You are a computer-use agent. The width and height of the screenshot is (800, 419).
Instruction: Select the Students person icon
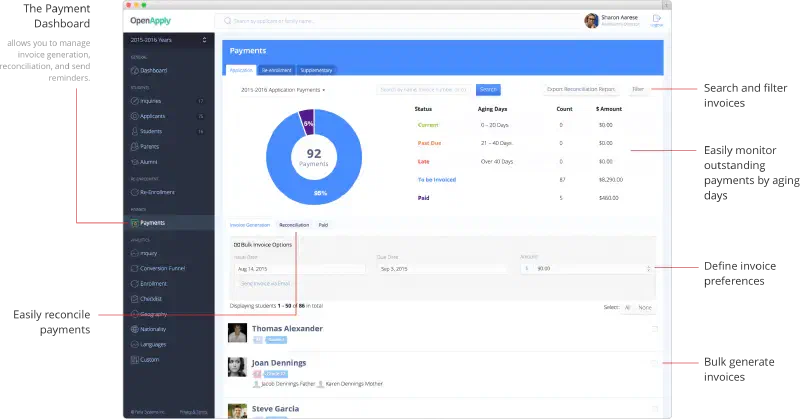[x=135, y=131]
